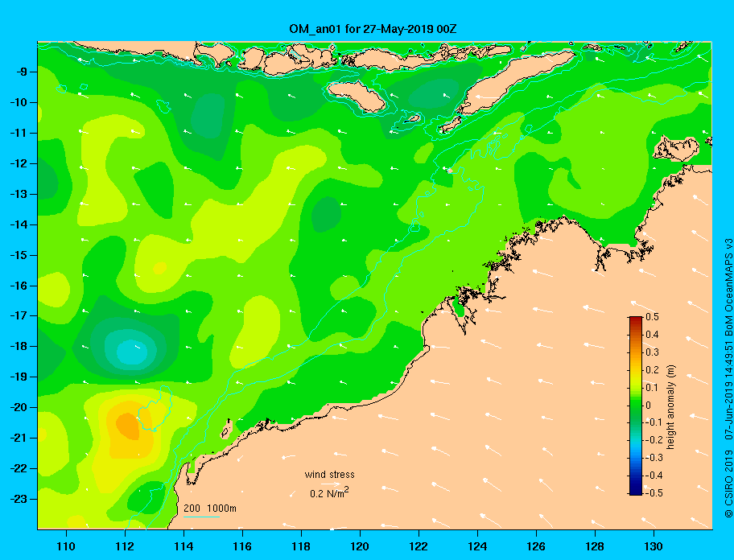The image size is (734, 560).
Task: Click longitude label 120 on the x-axis
Action: pos(360,546)
